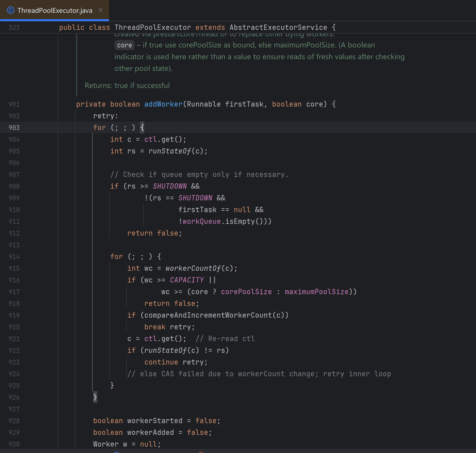This screenshot has width=476, height=453.
Task: Click 'boolean workerAdded = false;' line
Action: [x=153, y=432]
